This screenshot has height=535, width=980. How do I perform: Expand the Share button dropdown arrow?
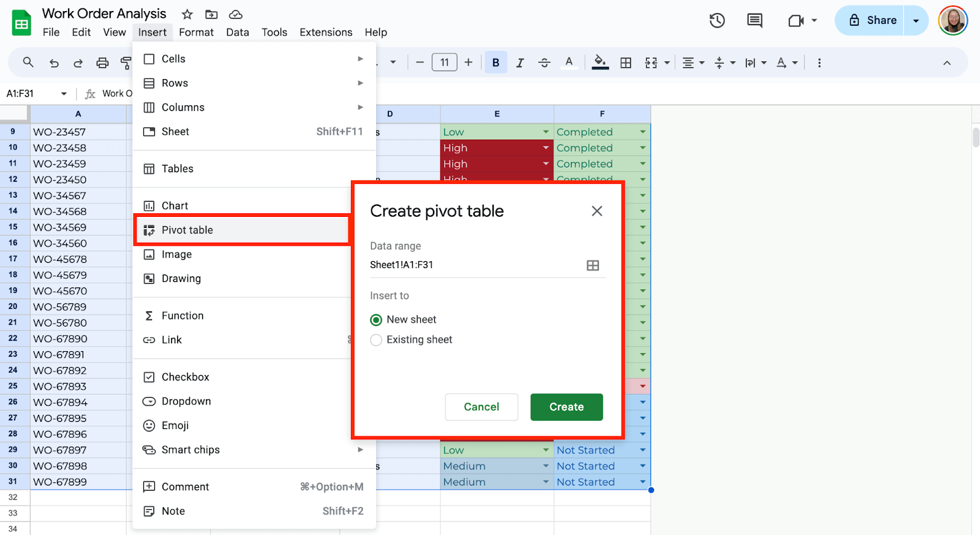tap(916, 21)
